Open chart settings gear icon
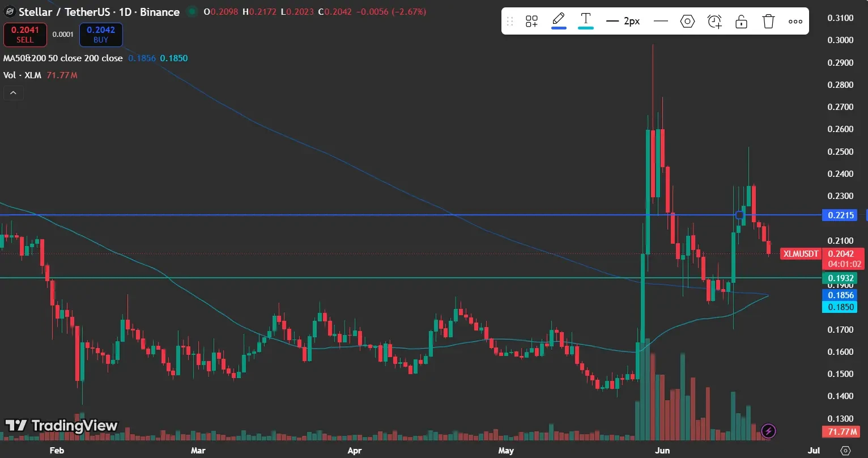The height and width of the screenshot is (458, 868). (x=846, y=450)
